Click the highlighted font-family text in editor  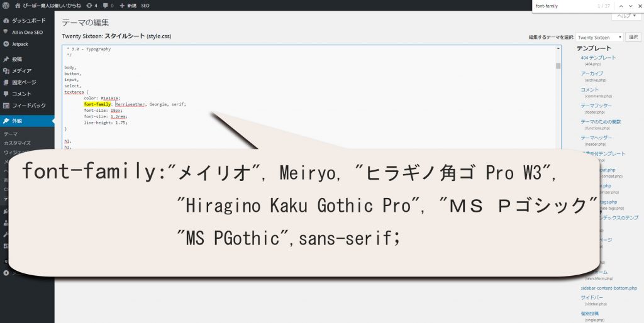97,104
